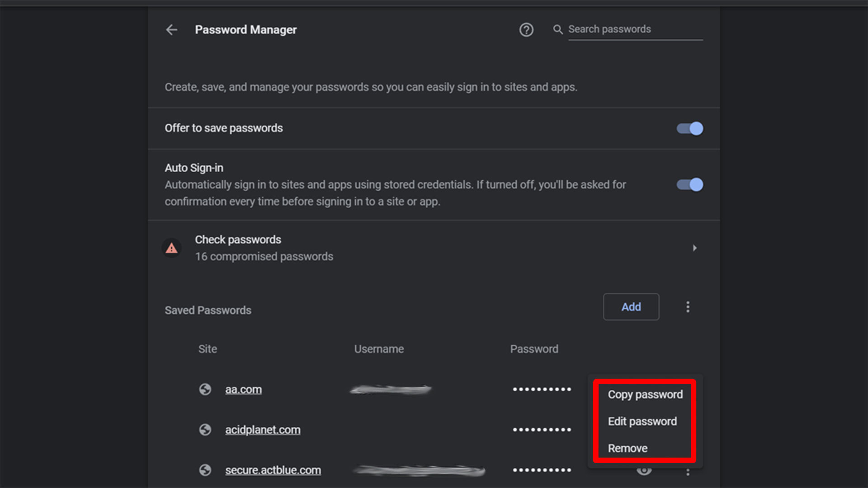The image size is (868, 488).
Task: Open the aa.com site link
Action: pos(243,389)
